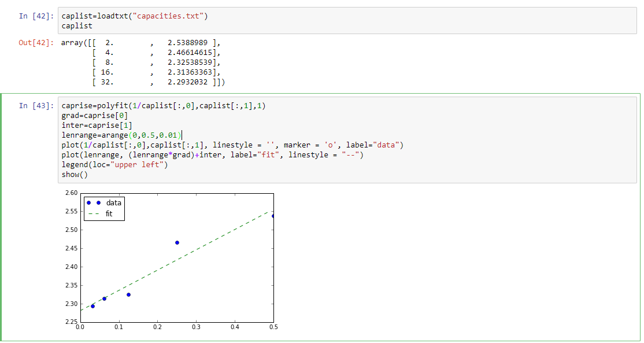Click the legend(loc="upper left") line
Image resolution: width=644 pixels, height=343 pixels.
(114, 165)
